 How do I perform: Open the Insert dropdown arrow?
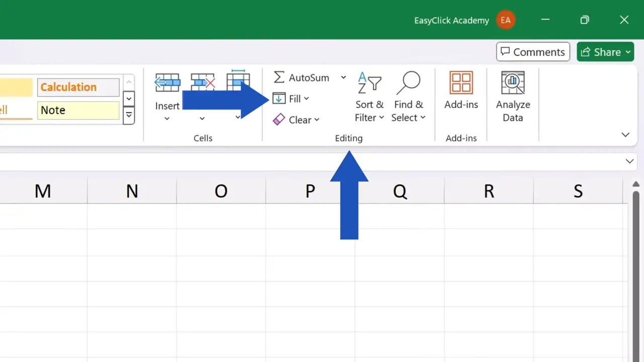tap(167, 118)
